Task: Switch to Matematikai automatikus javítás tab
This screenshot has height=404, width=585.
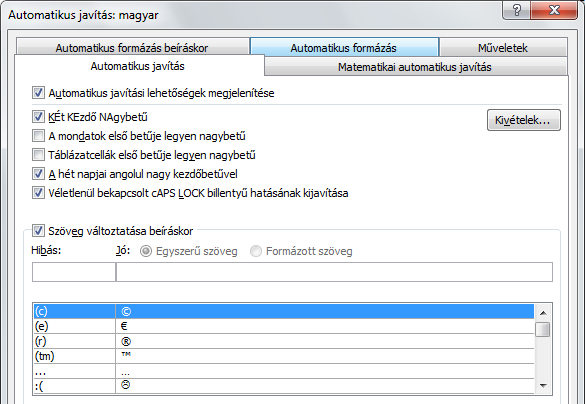Action: 415,67
